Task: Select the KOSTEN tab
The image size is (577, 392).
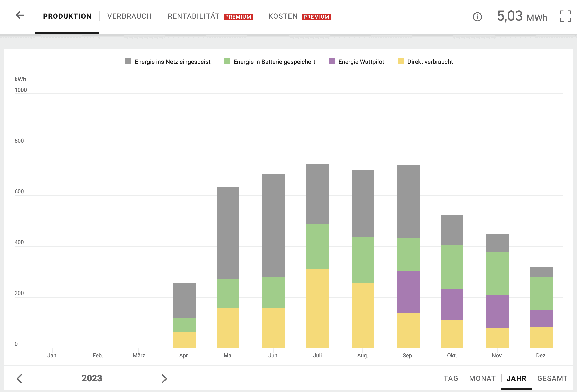Action: click(283, 16)
